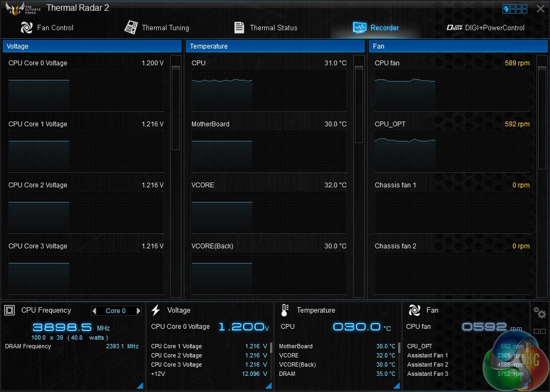This screenshot has height=392, width=550.
Task: Click the Voltage section header
Action: (x=92, y=46)
